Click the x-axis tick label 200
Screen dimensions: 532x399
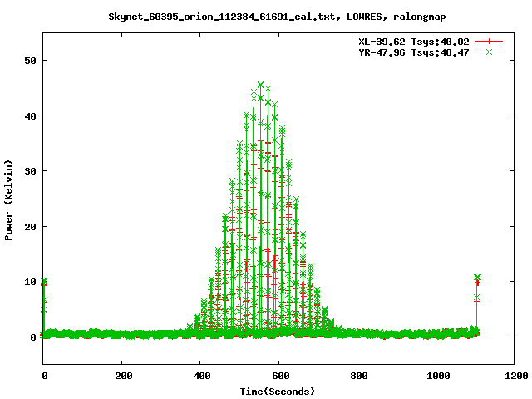(124, 376)
